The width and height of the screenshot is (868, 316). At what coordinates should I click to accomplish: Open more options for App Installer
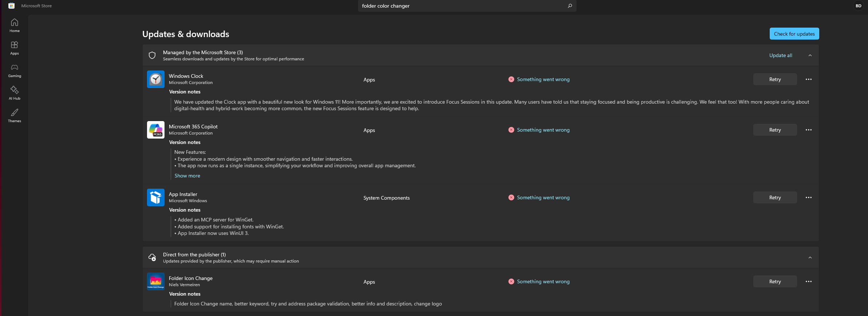[809, 197]
